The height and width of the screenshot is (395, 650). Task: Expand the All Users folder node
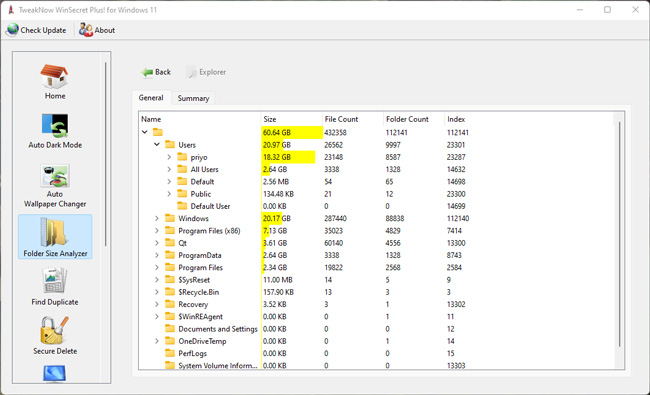(169, 169)
